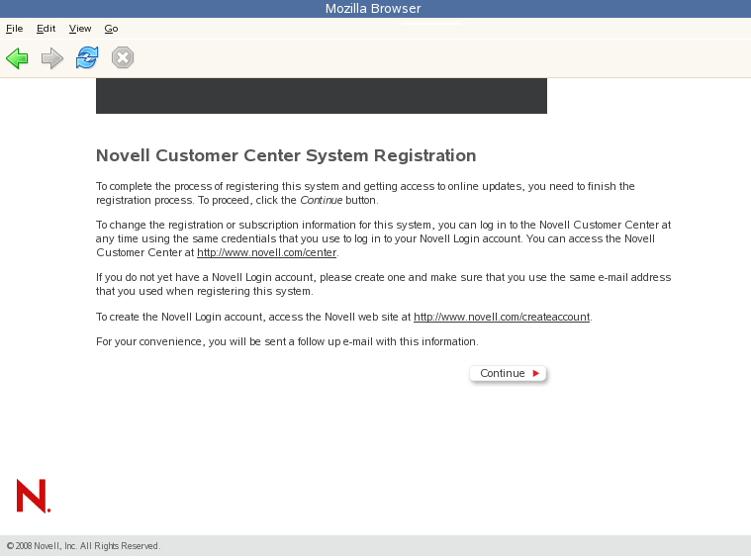This screenshot has height=560, width=751.
Task: Click the dark page header banner
Action: click(322, 96)
